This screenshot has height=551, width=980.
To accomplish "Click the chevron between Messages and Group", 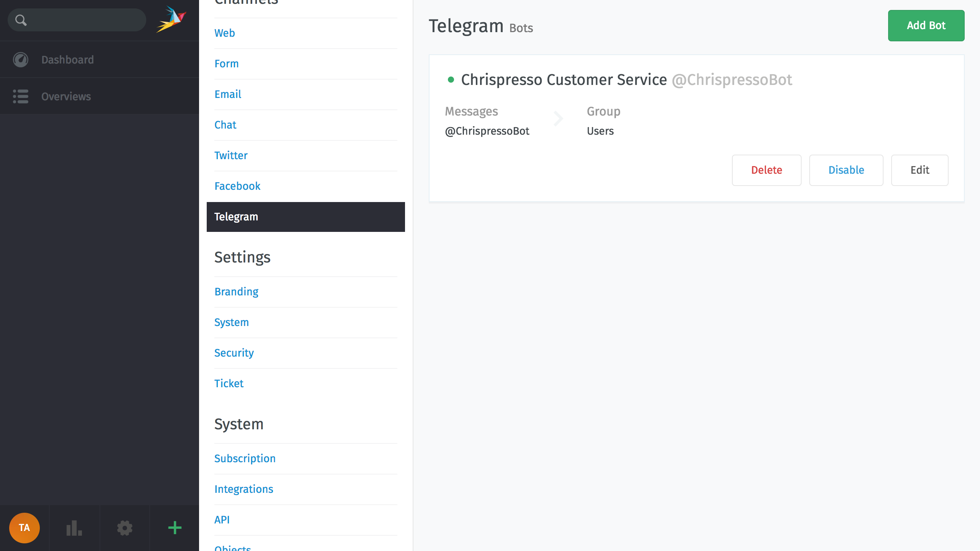I will click(x=558, y=119).
